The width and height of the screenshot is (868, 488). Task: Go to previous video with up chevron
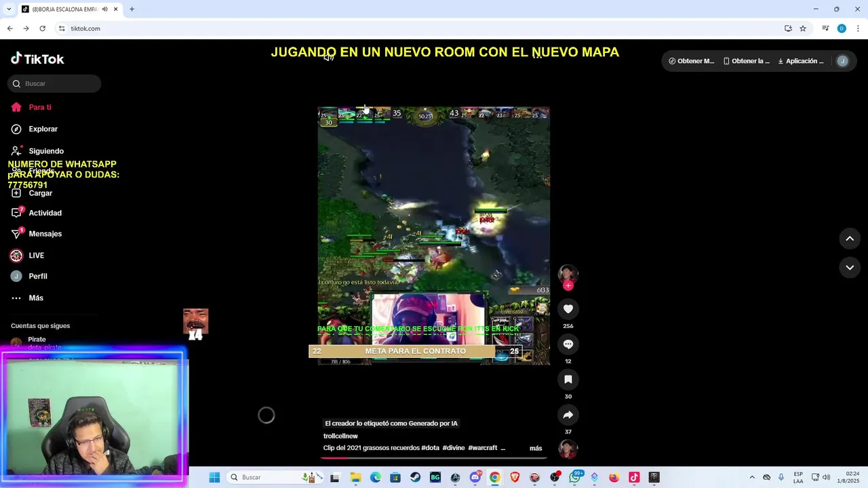[x=850, y=239]
